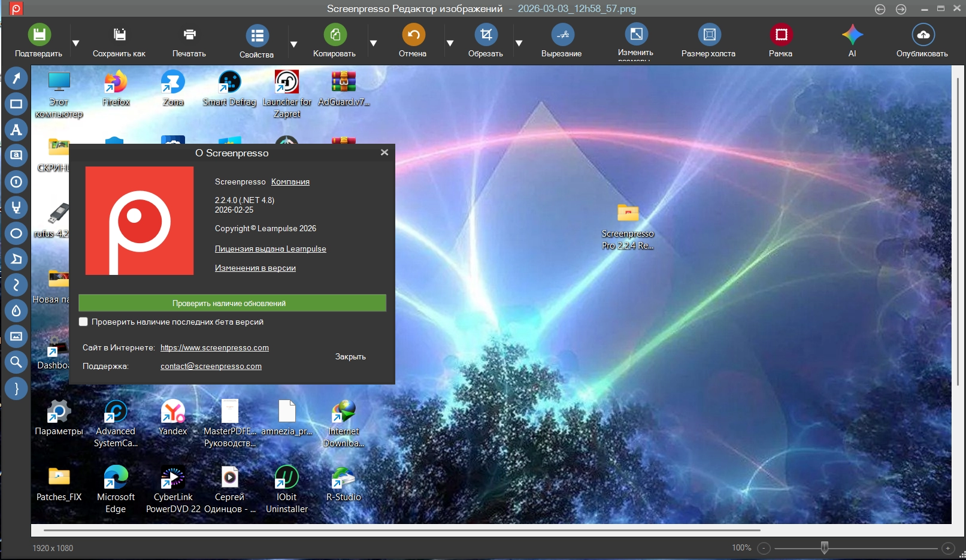The image size is (966, 560).
Task: Open the Компания link
Action: [290, 181]
